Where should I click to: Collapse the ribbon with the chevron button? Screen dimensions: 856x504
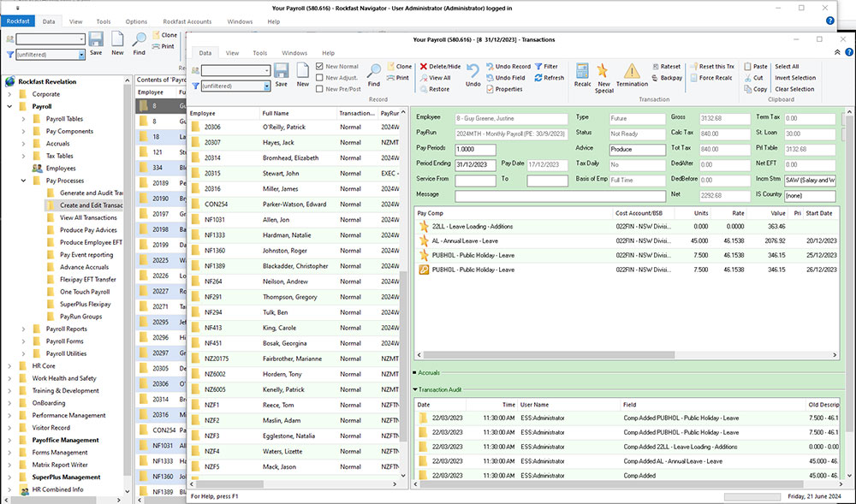837,52
